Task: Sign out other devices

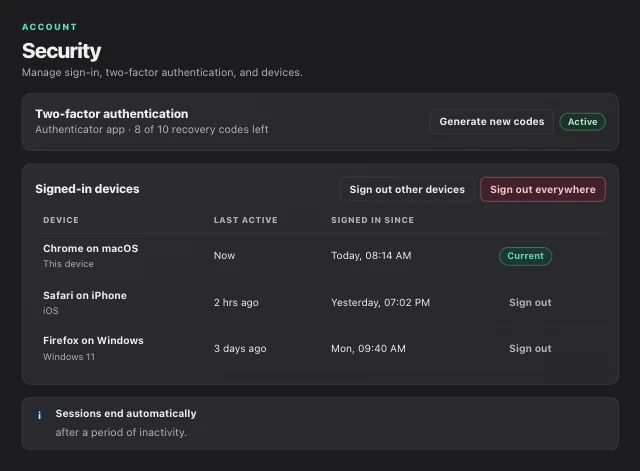Action: pyautogui.click(x=407, y=189)
